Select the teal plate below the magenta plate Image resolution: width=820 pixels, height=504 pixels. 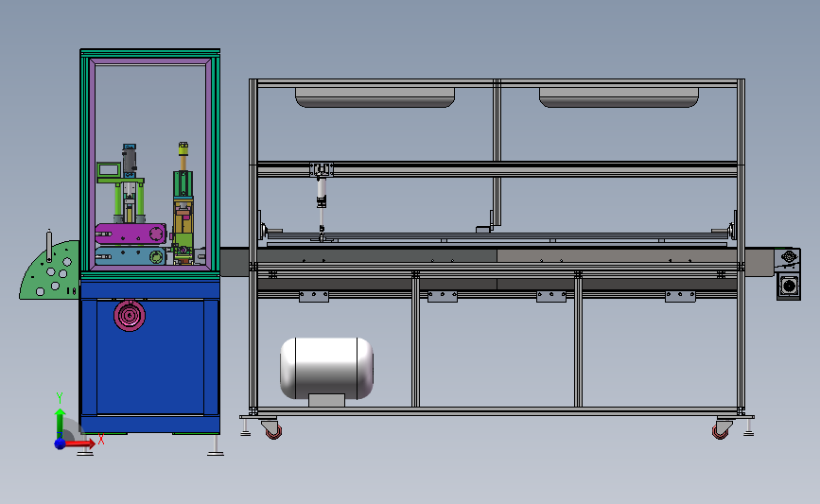pyautogui.click(x=131, y=256)
